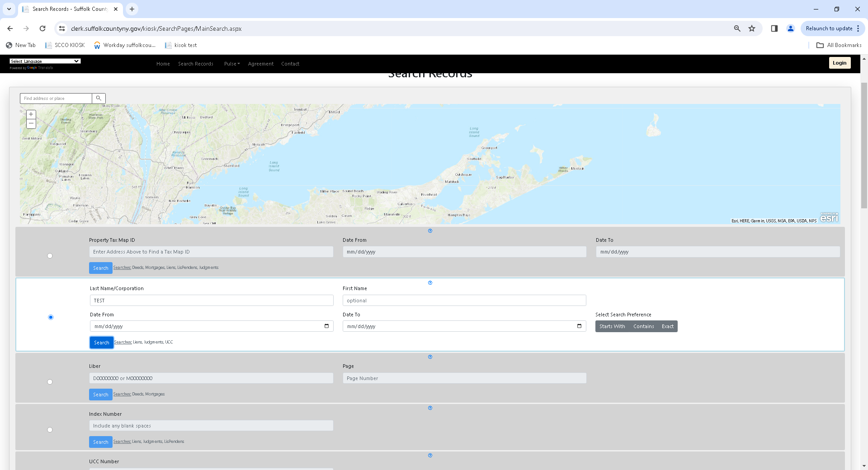Open calendar picker in name Date To field
The width and height of the screenshot is (868, 470).
click(x=579, y=326)
